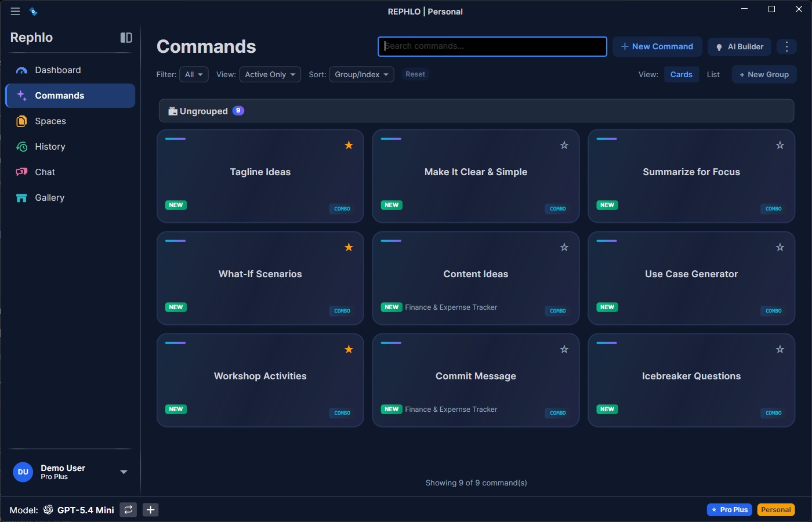Unfavorite the Tagline Ideas command star
This screenshot has width=812, height=522.
[349, 145]
